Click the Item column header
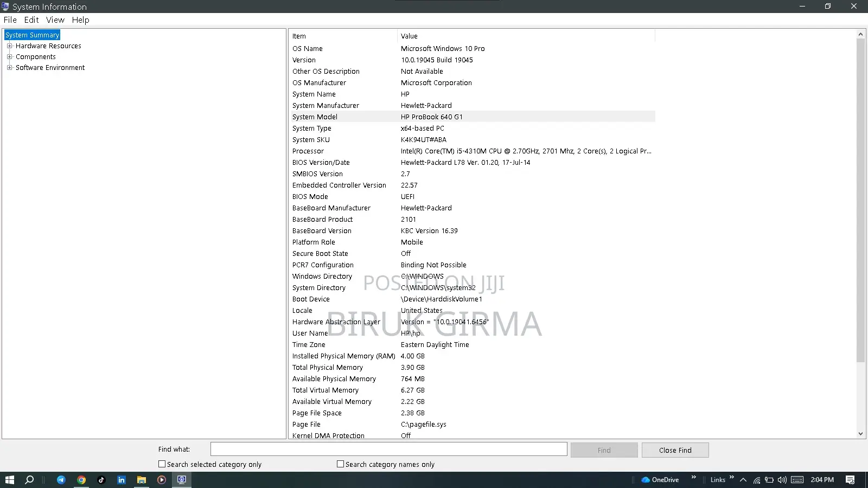The width and height of the screenshot is (868, 488). (x=343, y=36)
